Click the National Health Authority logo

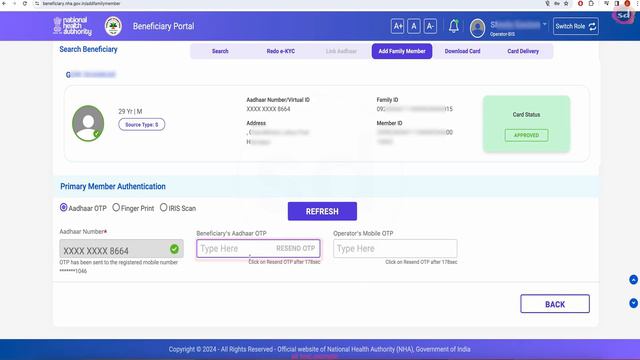(73, 26)
